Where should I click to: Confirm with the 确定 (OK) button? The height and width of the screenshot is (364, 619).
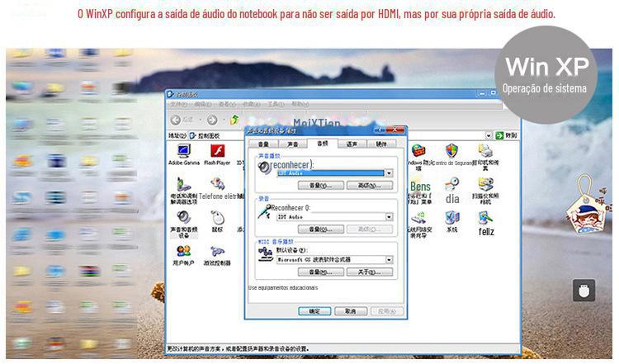314,311
